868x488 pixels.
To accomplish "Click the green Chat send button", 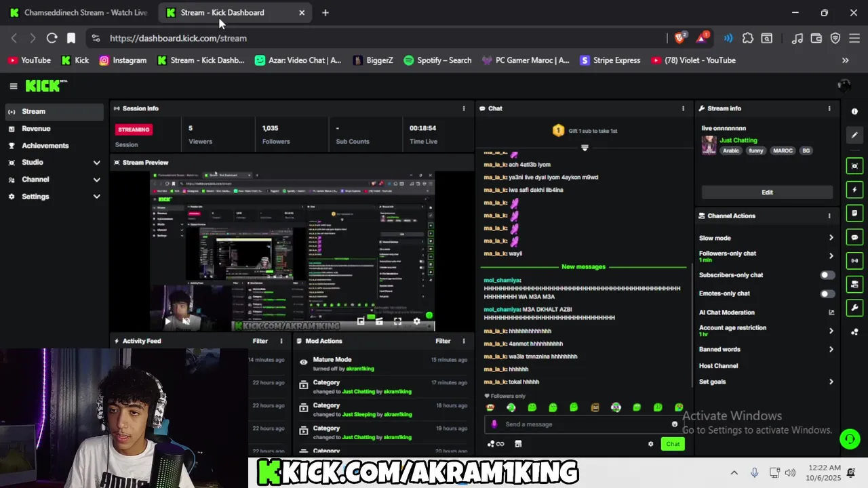I will (x=673, y=444).
